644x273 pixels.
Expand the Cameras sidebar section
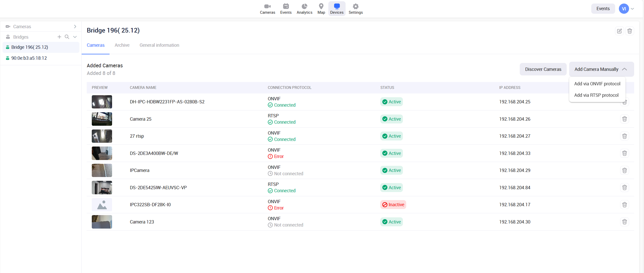pos(75,26)
